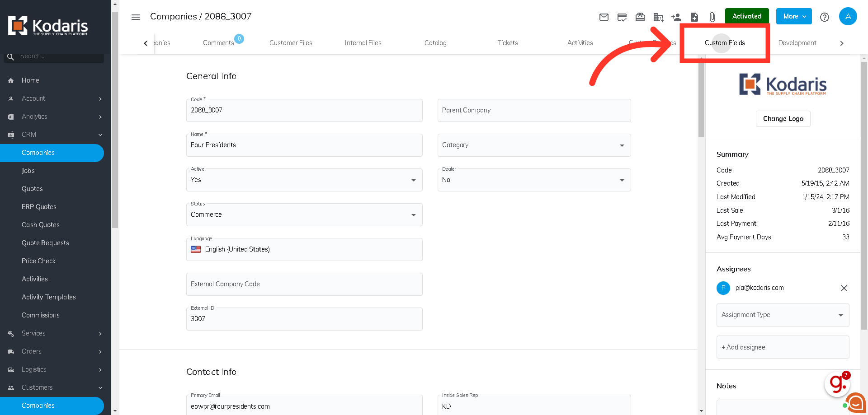
Task: Open Price Check in sidebar
Action: [38, 261]
